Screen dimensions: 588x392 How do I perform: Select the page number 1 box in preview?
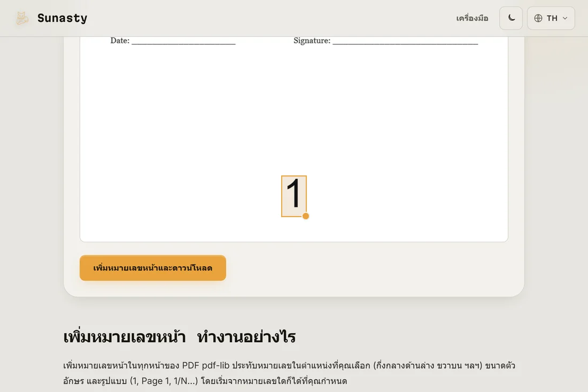point(293,196)
